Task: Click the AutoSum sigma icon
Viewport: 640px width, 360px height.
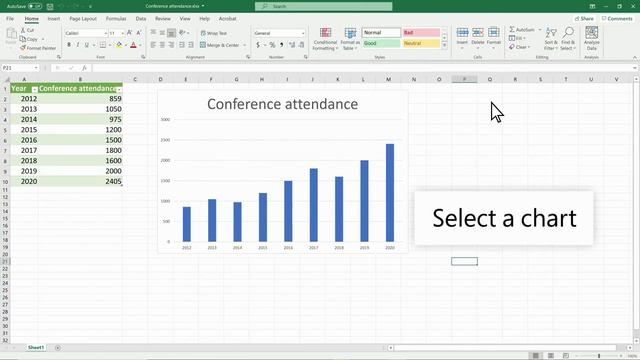Action: click(x=512, y=30)
